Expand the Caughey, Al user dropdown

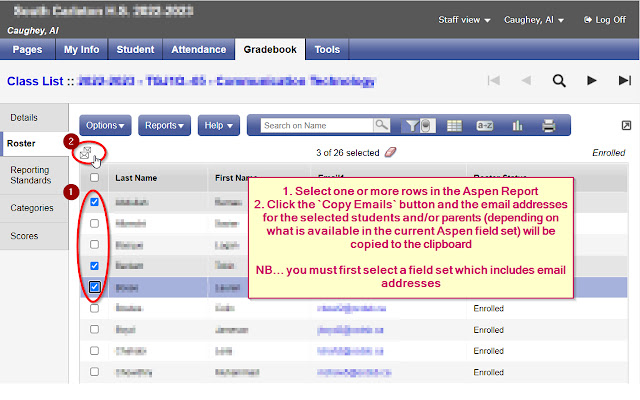coord(534,20)
